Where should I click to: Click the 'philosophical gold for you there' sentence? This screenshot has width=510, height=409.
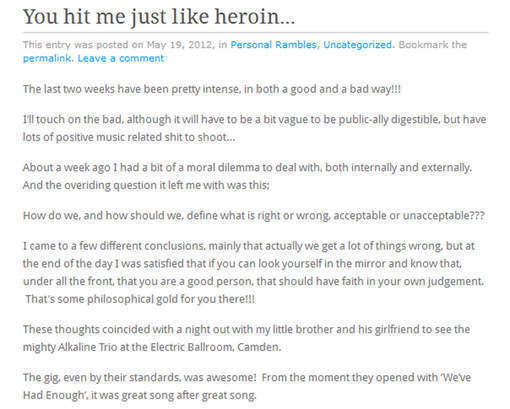[x=140, y=299]
